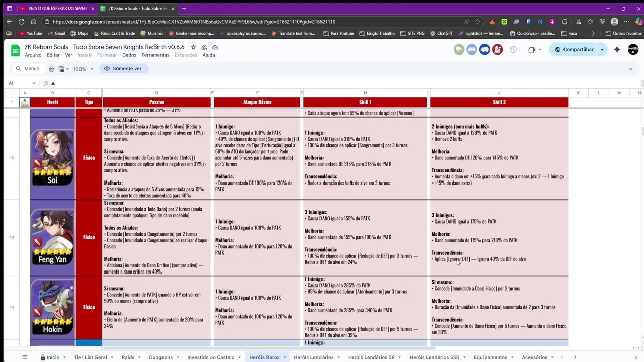644x362 pixels.
Task: Open the 100% zoom dropdown
Action: tap(84, 69)
